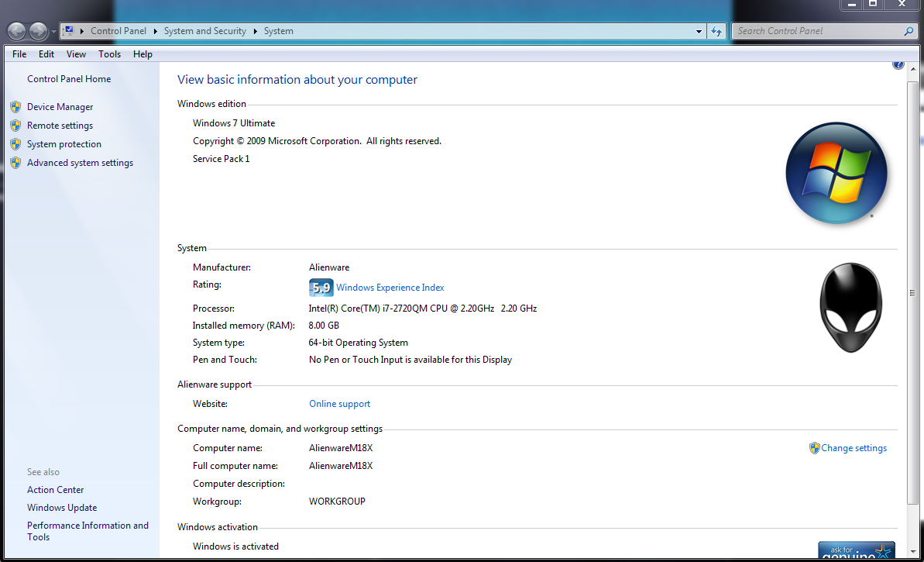The height and width of the screenshot is (562, 924).
Task: Minimize the System window
Action: (x=851, y=4)
